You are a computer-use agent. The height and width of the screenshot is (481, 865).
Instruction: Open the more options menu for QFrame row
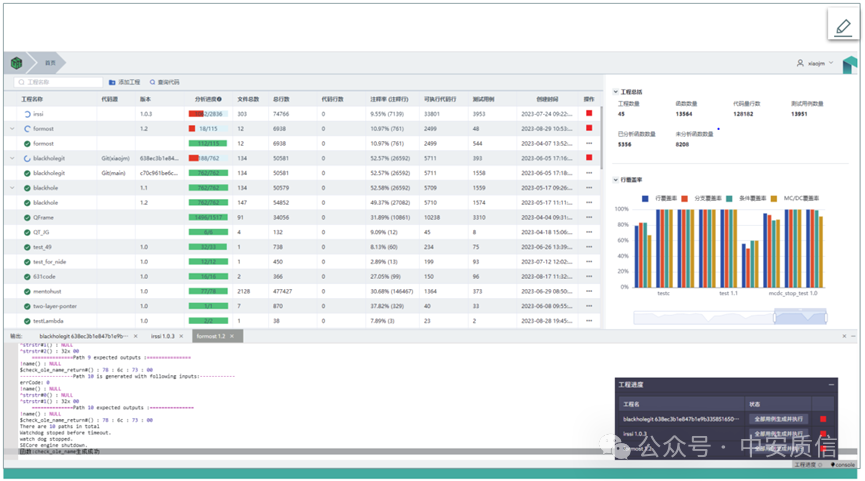(589, 217)
